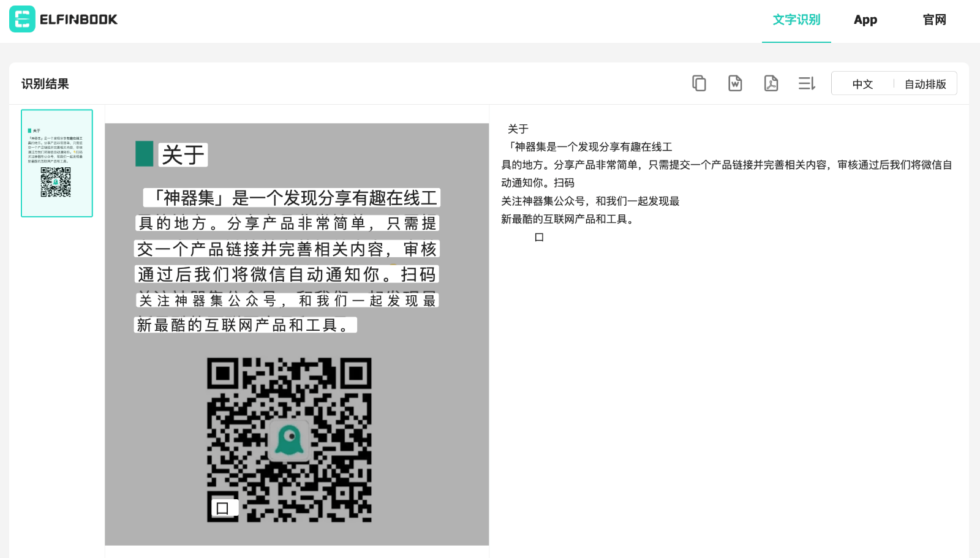Click the green Elfinbook logo icon
980x558 pixels.
[x=21, y=19]
